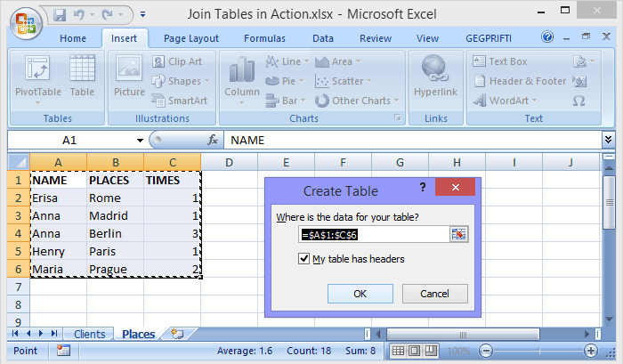Open the Customize Quick Access Toolbar dropdown
The image size is (623, 364).
tap(142, 15)
